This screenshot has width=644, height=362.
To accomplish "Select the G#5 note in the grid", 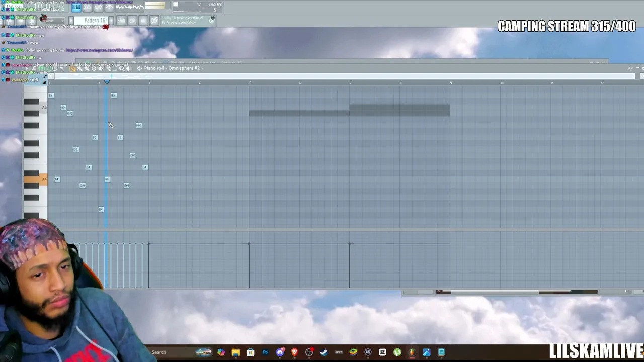I will (x=69, y=113).
